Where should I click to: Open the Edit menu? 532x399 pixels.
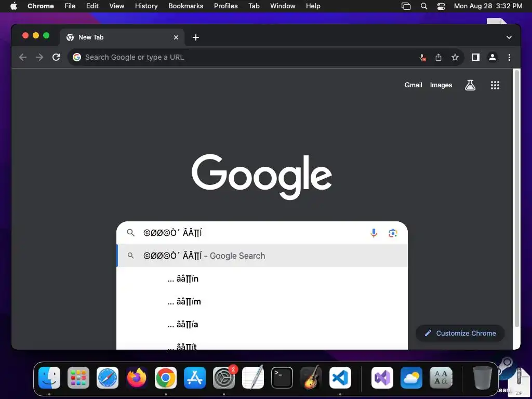(x=92, y=6)
